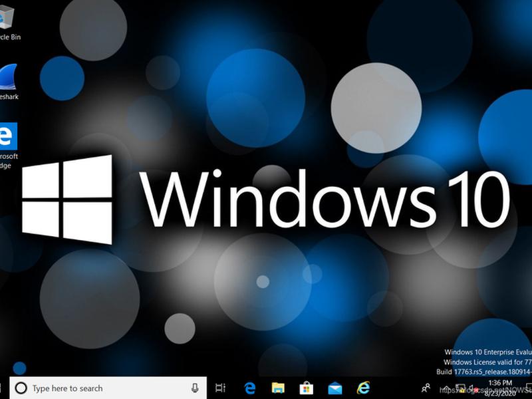Click the network status tray icon
This screenshot has height=399, width=532.
click(x=460, y=388)
